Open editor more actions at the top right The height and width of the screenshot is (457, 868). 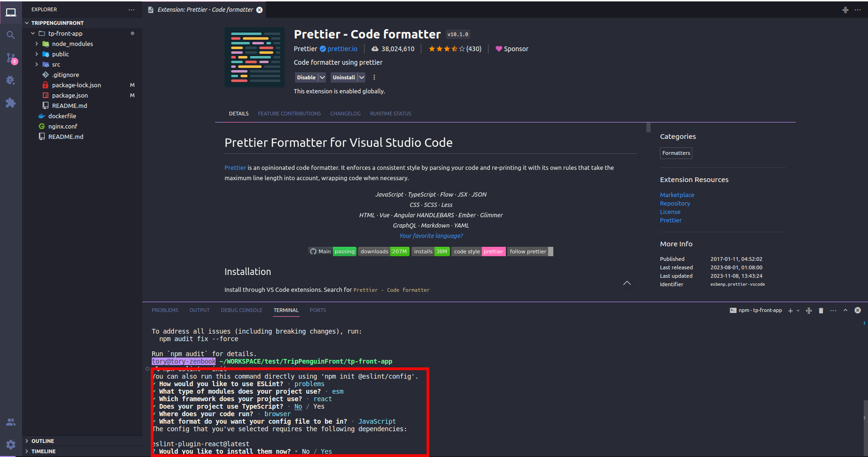[x=858, y=10]
